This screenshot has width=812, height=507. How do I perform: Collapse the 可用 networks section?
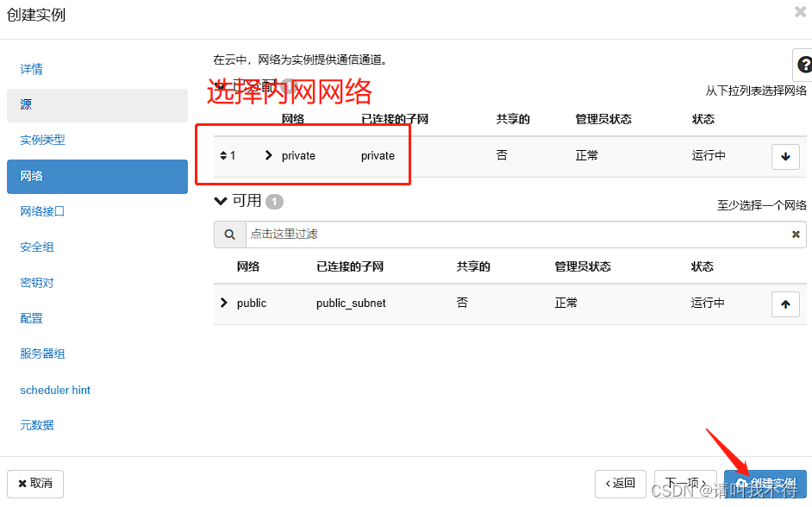click(221, 201)
